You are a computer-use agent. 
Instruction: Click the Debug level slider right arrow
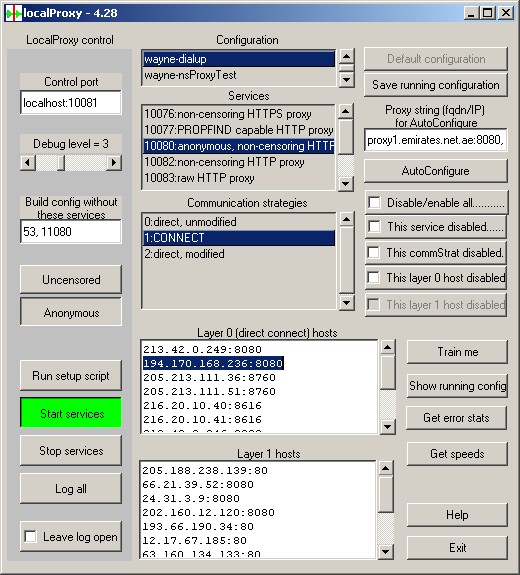[113, 162]
